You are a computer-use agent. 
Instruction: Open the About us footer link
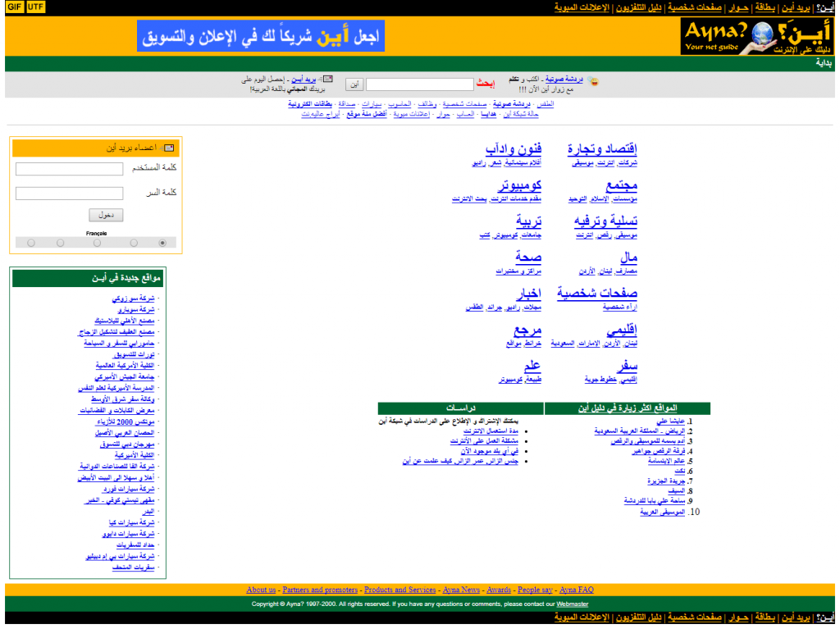pyautogui.click(x=260, y=590)
